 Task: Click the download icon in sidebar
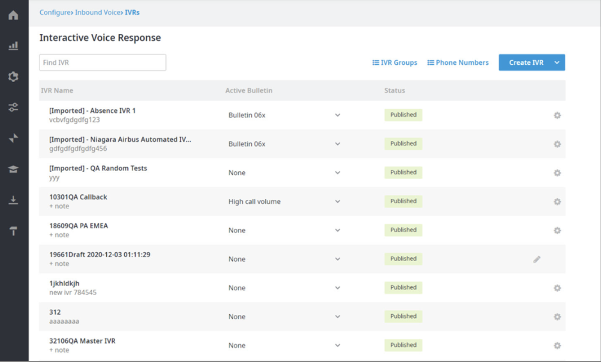pos(13,200)
